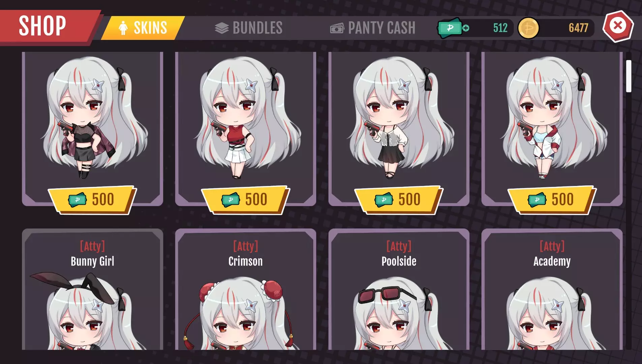Switch to the Bundles tab
Screen dimensions: 642x364
pos(249,28)
